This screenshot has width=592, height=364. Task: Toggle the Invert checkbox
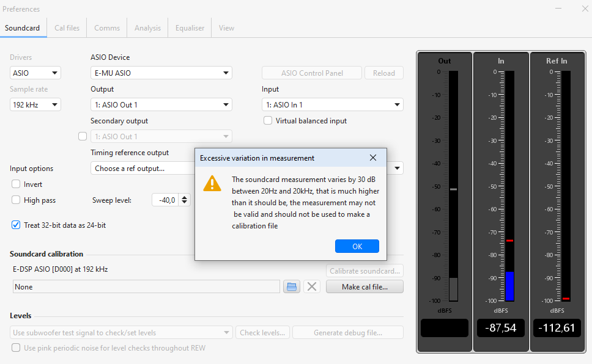pos(16,184)
